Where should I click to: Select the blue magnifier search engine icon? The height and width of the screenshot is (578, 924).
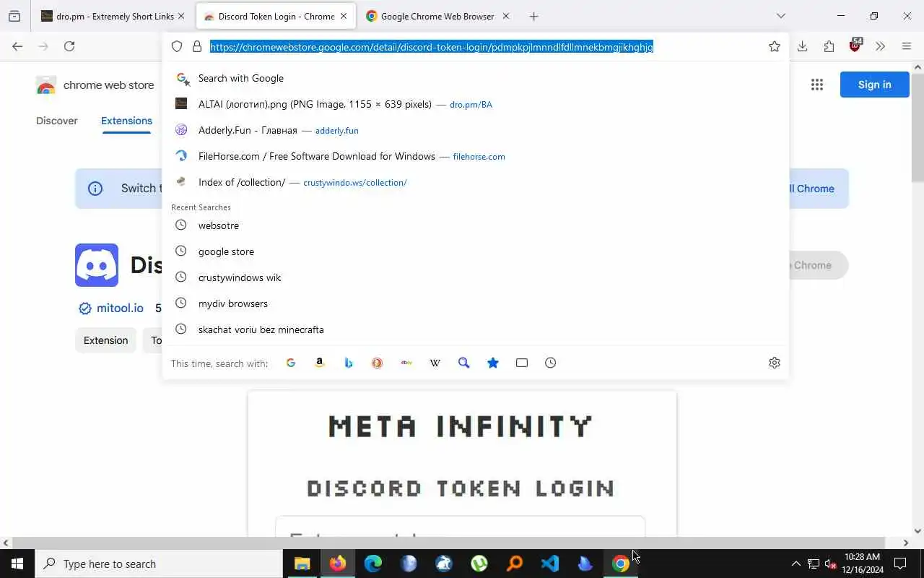tap(464, 363)
